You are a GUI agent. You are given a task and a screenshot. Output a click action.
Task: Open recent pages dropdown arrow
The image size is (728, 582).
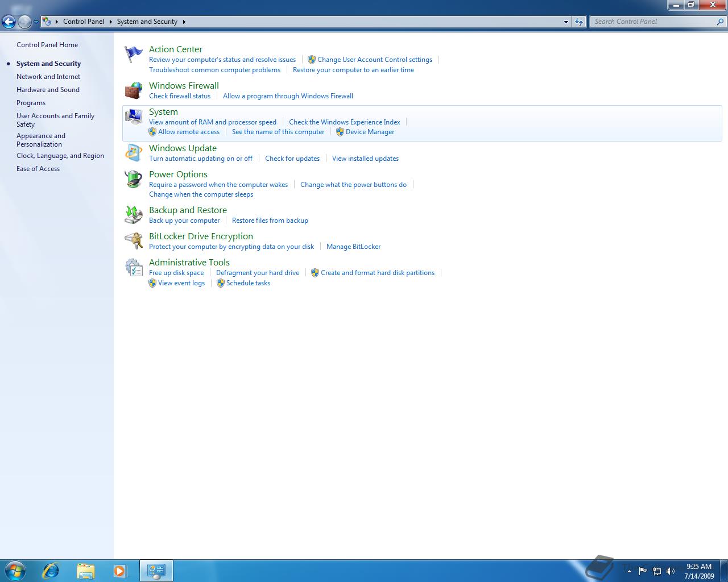point(36,22)
